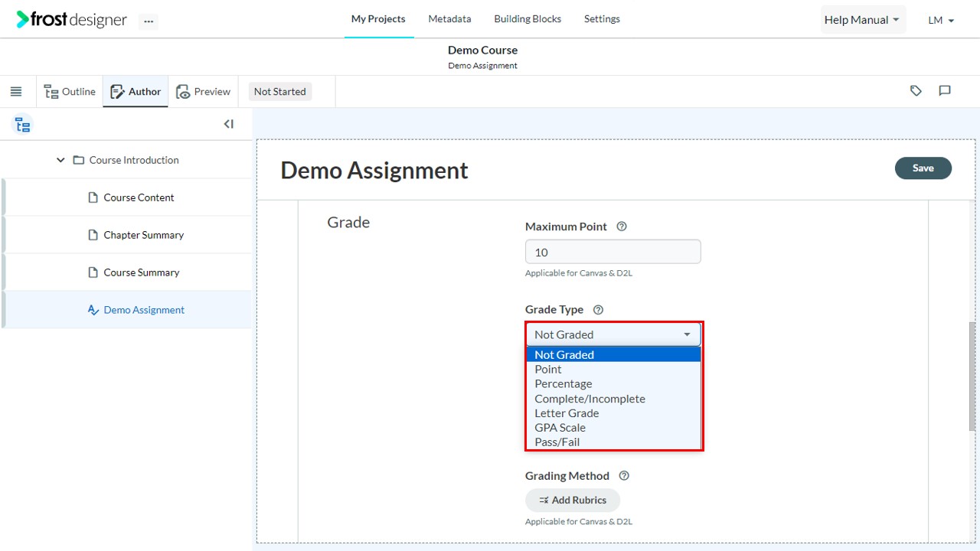980x551 pixels.
Task: Open the LM user account menu
Action: [941, 21]
